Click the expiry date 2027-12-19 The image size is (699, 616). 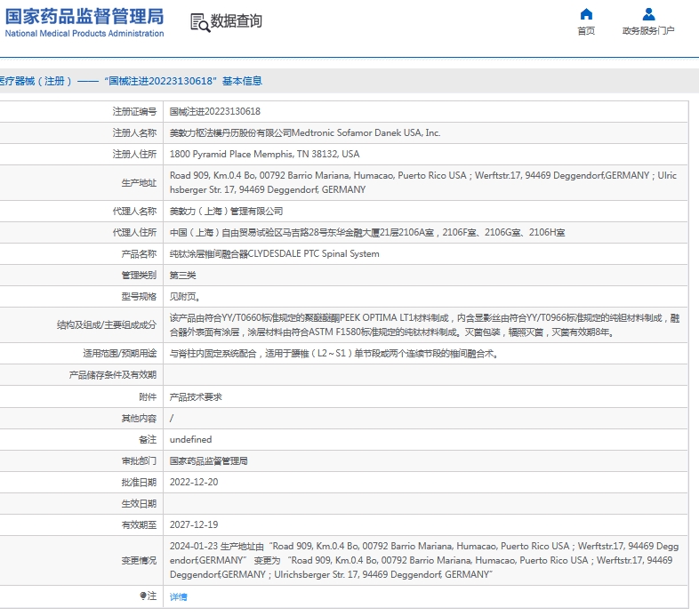(193, 524)
